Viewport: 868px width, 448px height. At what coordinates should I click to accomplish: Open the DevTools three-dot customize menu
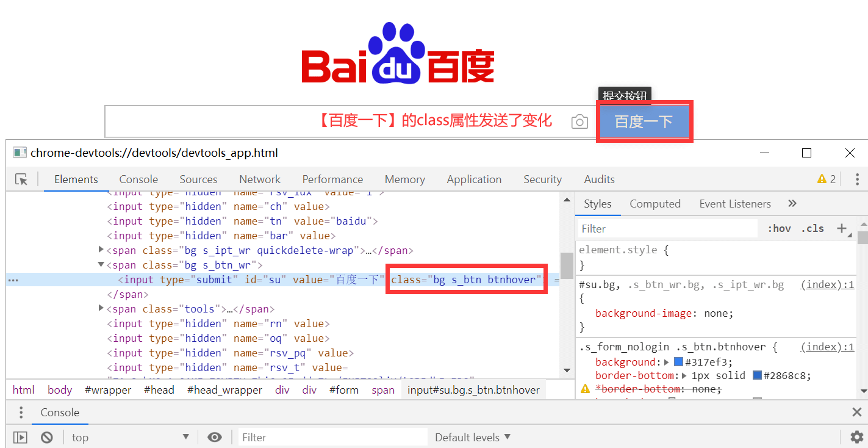tap(858, 179)
